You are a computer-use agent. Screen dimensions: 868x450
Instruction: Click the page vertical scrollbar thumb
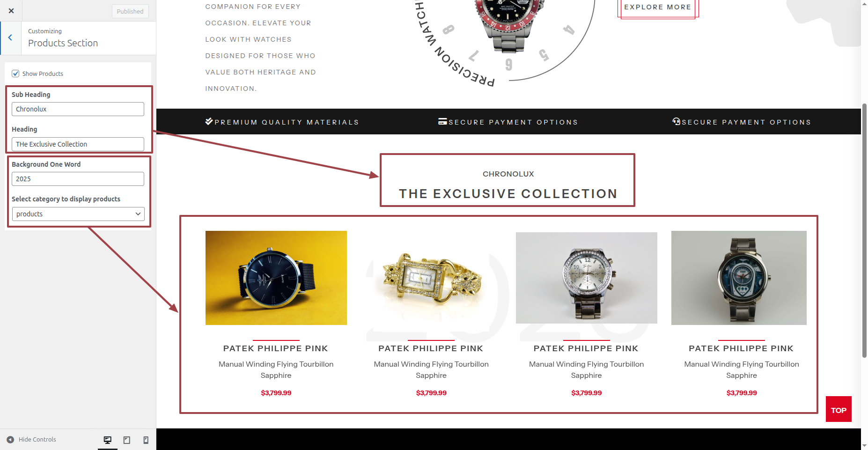tap(864, 230)
